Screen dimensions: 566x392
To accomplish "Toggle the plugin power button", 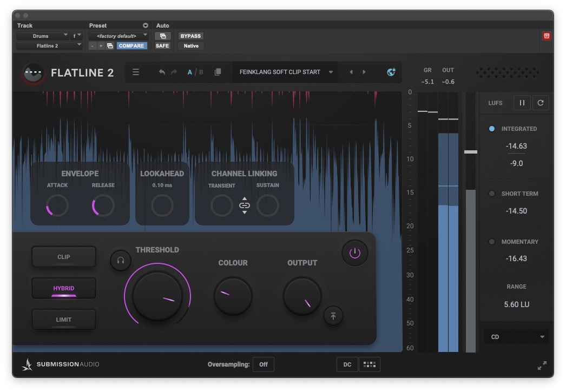I will point(354,253).
